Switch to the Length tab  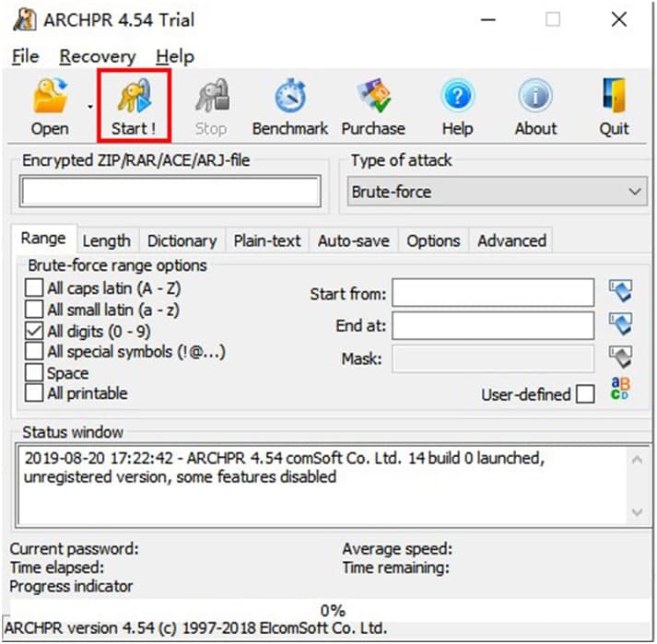[x=106, y=240]
